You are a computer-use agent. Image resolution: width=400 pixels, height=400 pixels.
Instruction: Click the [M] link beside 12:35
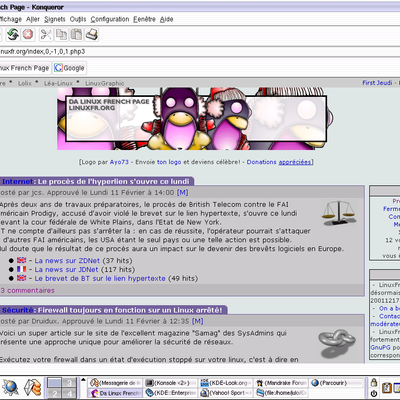[198, 321]
